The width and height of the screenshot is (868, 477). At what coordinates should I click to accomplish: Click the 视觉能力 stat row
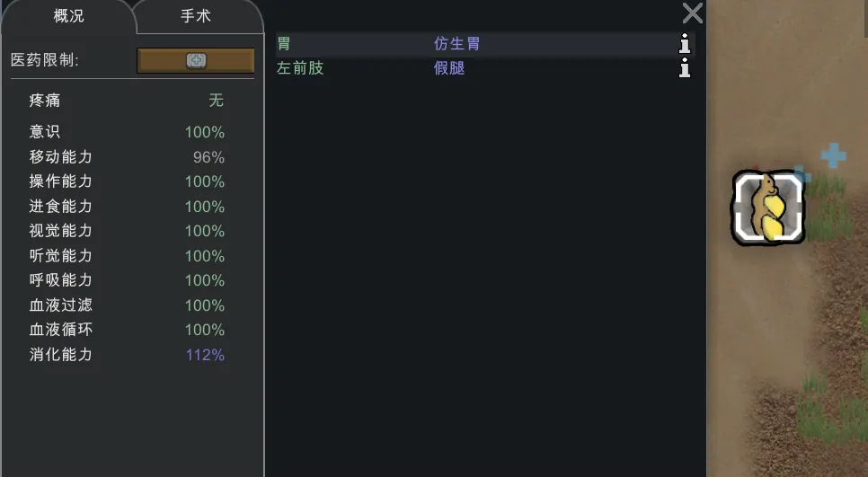coord(126,231)
